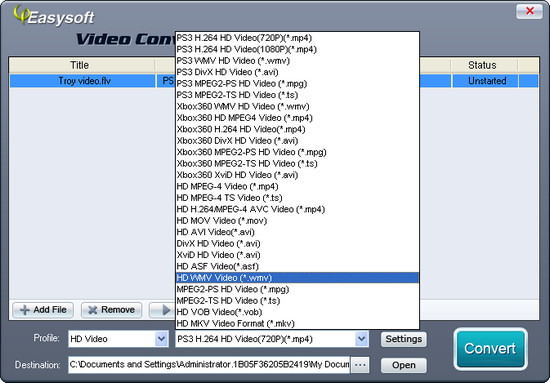Click the play preview button
The image size is (550, 383).
click(162, 310)
